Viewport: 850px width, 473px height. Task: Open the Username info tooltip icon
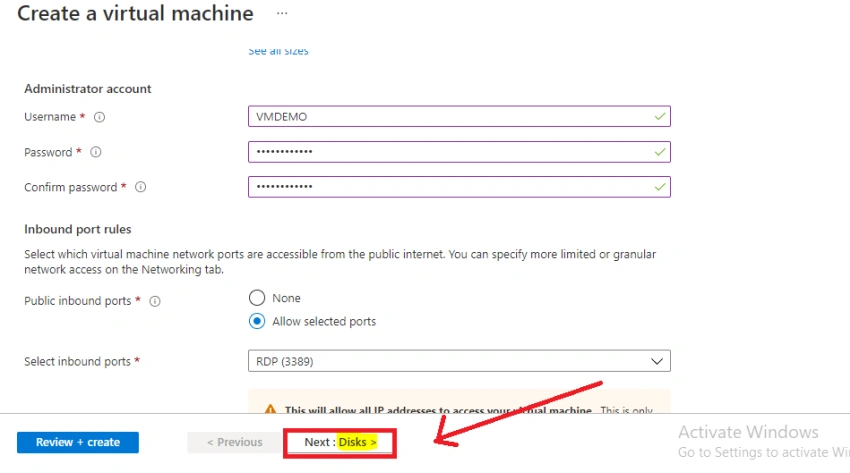point(99,117)
